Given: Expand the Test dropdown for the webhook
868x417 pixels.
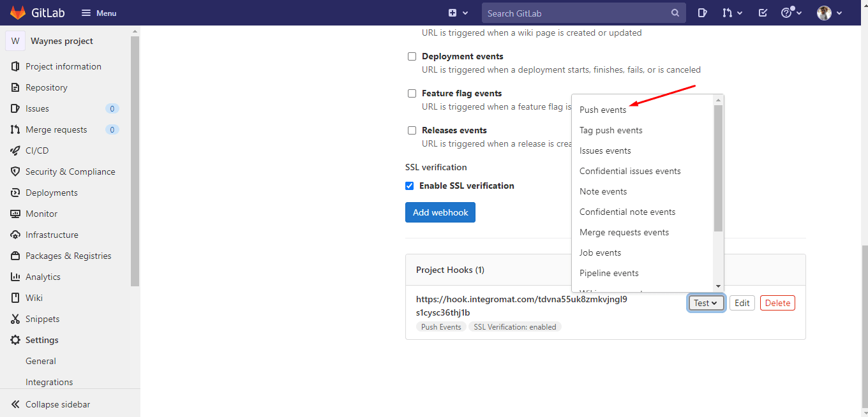Looking at the screenshot, I should pyautogui.click(x=706, y=303).
